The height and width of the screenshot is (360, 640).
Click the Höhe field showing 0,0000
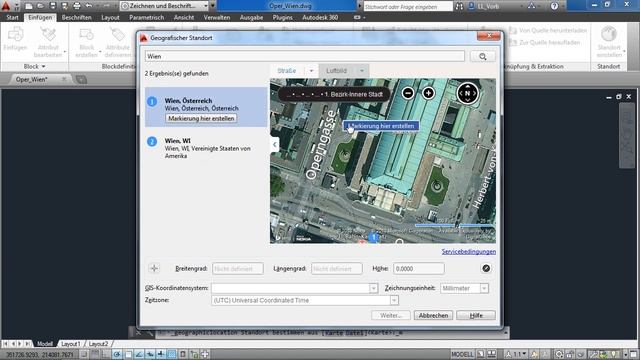point(418,268)
